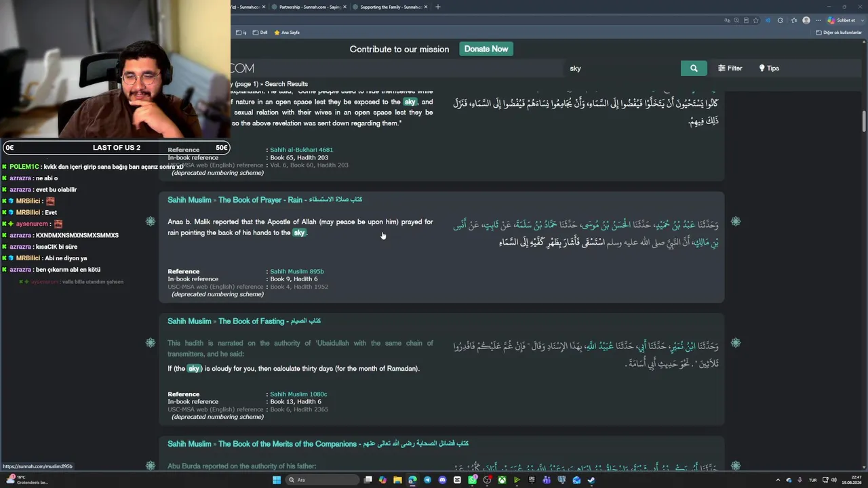Click the highlighted 'sky' in the rain prayer hadith
The image size is (868, 488).
[x=299, y=232]
